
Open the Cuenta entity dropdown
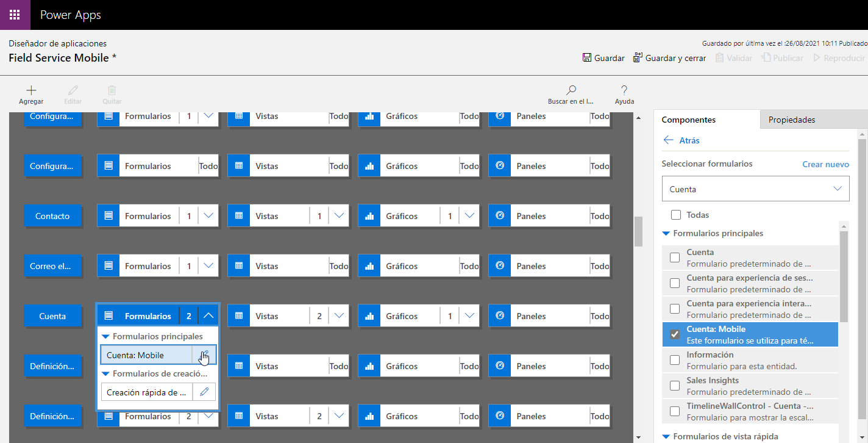click(755, 189)
